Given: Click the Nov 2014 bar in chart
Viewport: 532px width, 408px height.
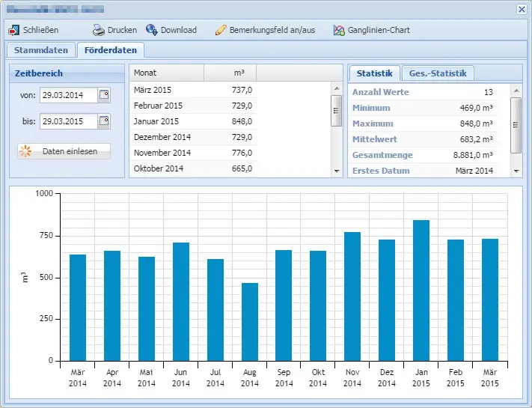Looking at the screenshot, I should 352,296.
